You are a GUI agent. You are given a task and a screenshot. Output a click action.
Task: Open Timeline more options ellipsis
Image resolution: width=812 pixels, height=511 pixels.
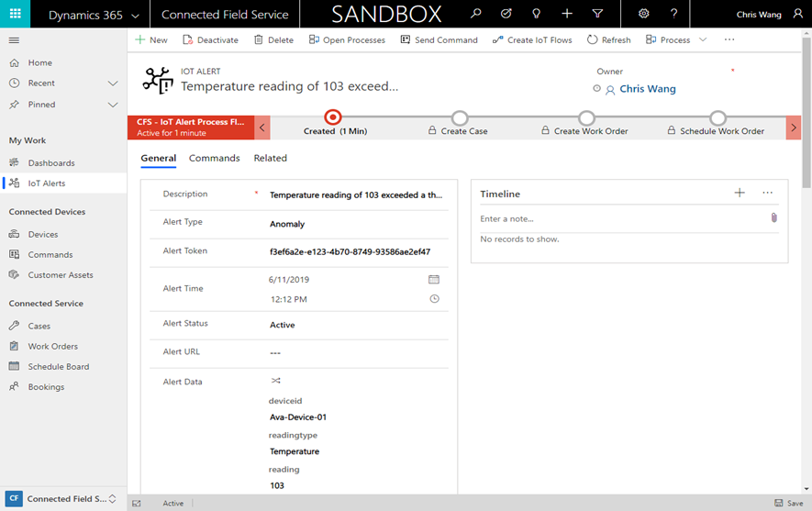pyautogui.click(x=767, y=193)
